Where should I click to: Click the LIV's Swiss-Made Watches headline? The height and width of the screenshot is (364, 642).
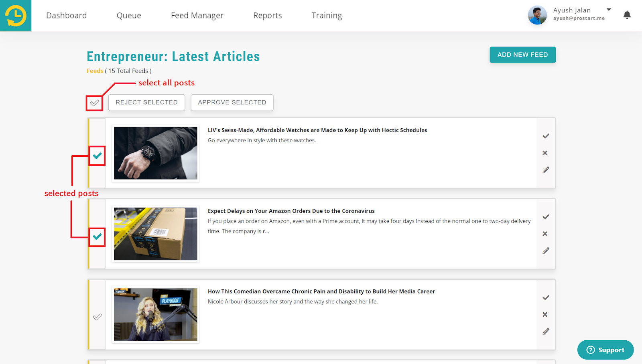tap(317, 130)
